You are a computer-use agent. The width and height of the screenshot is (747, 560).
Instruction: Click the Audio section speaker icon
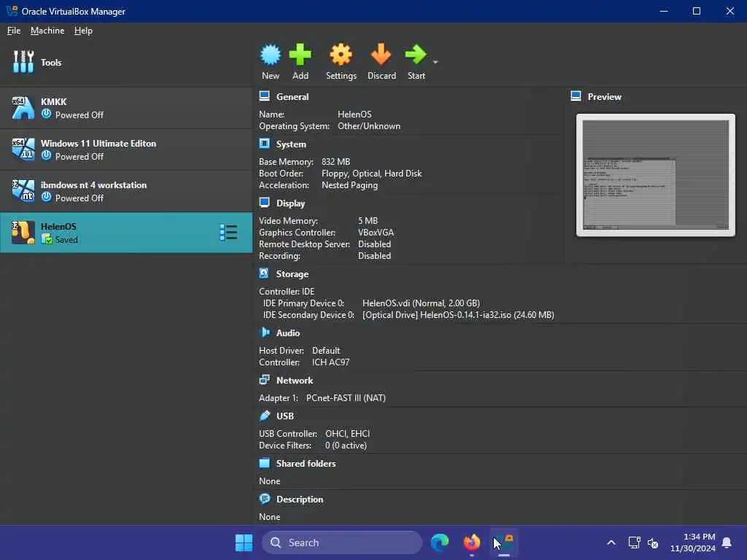point(264,332)
